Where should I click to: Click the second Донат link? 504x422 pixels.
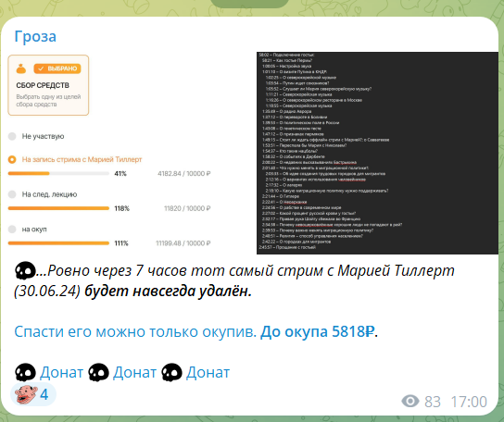134,372
